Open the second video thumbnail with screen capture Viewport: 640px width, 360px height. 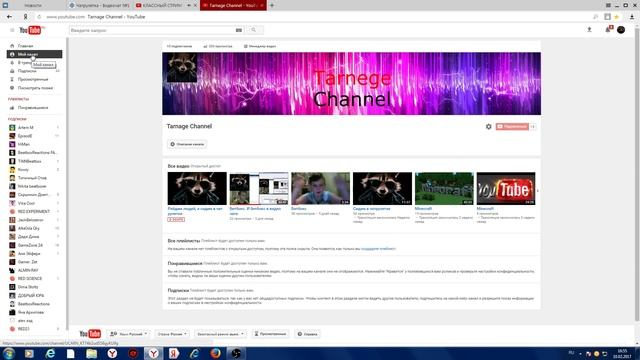point(259,188)
